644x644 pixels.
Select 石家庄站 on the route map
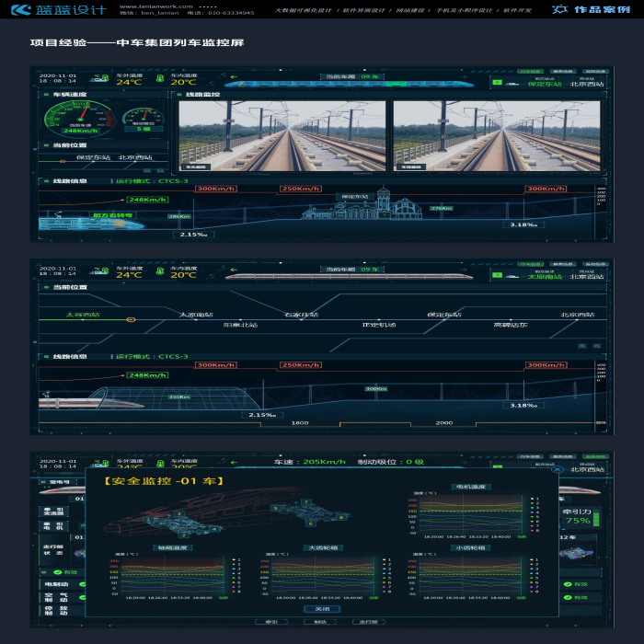[300, 315]
